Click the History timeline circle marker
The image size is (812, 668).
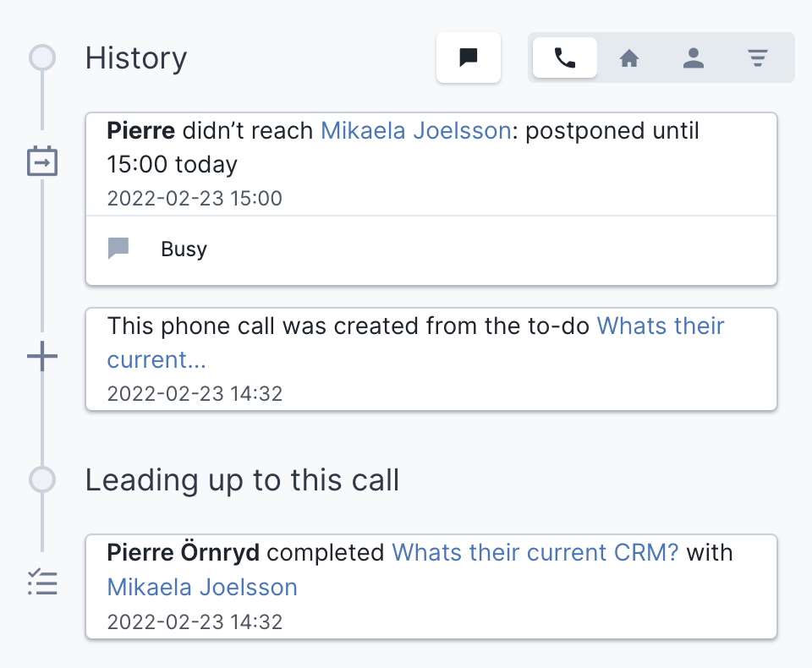click(42, 57)
